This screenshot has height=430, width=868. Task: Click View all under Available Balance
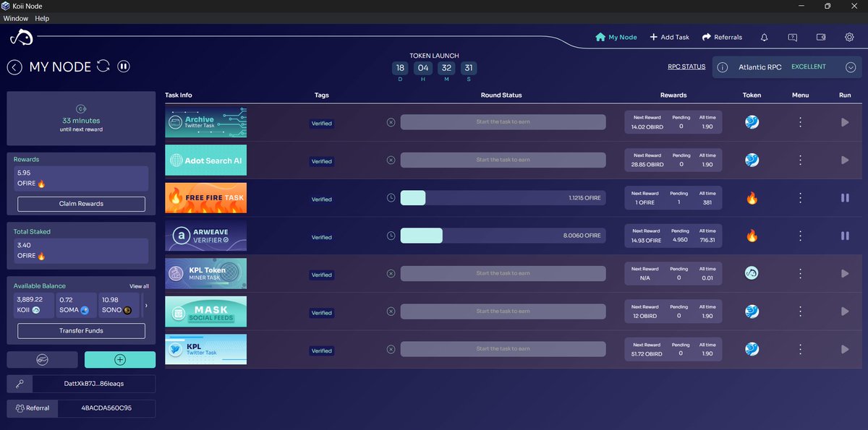pyautogui.click(x=139, y=286)
